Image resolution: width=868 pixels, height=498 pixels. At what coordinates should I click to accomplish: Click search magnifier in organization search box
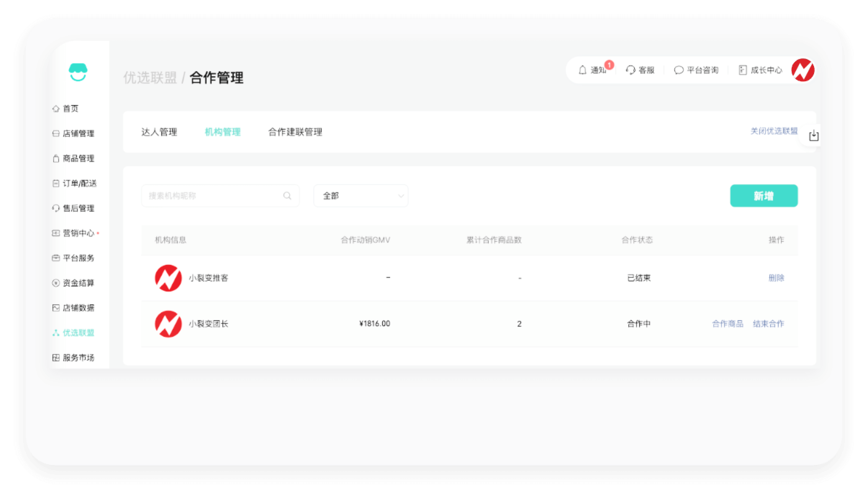pyautogui.click(x=287, y=196)
